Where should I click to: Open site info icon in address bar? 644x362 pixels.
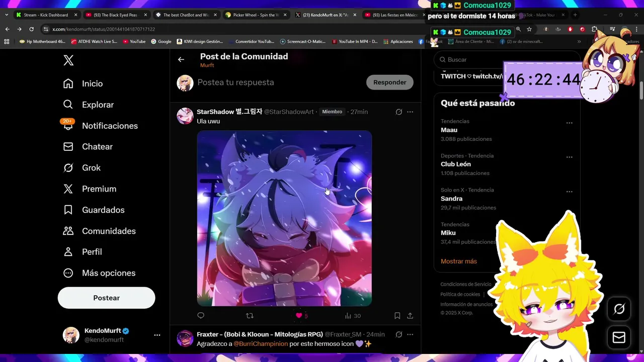pos(46,29)
